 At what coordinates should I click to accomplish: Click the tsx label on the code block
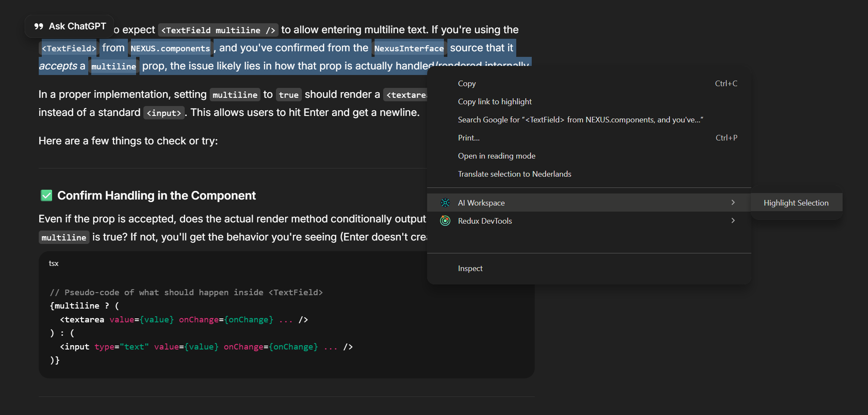[53, 263]
